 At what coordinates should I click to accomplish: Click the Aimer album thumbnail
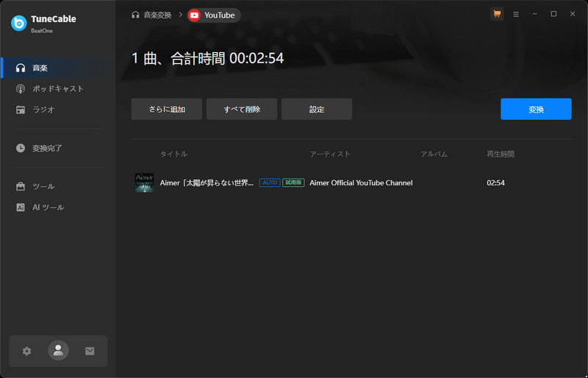coord(144,183)
